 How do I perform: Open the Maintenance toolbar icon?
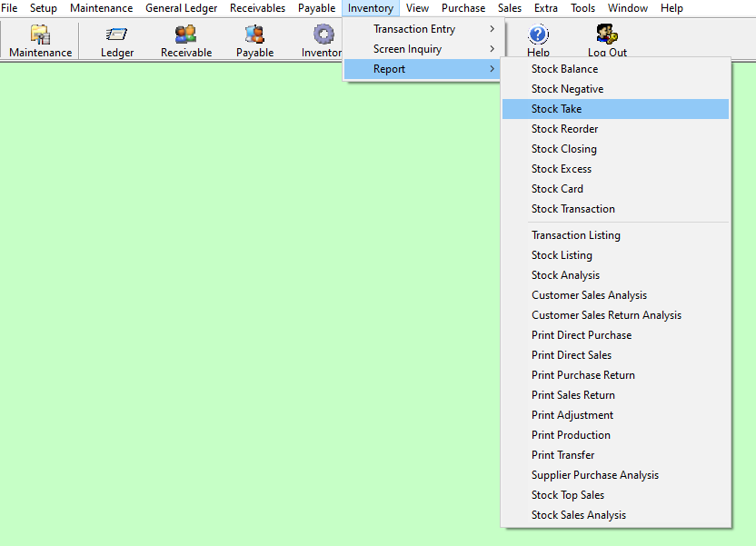(41, 41)
